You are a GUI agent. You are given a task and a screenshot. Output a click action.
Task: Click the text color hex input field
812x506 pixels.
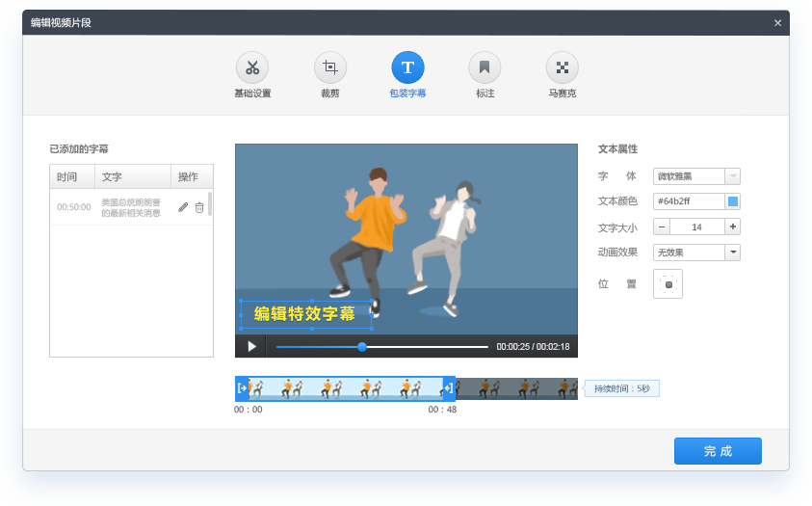coord(688,201)
